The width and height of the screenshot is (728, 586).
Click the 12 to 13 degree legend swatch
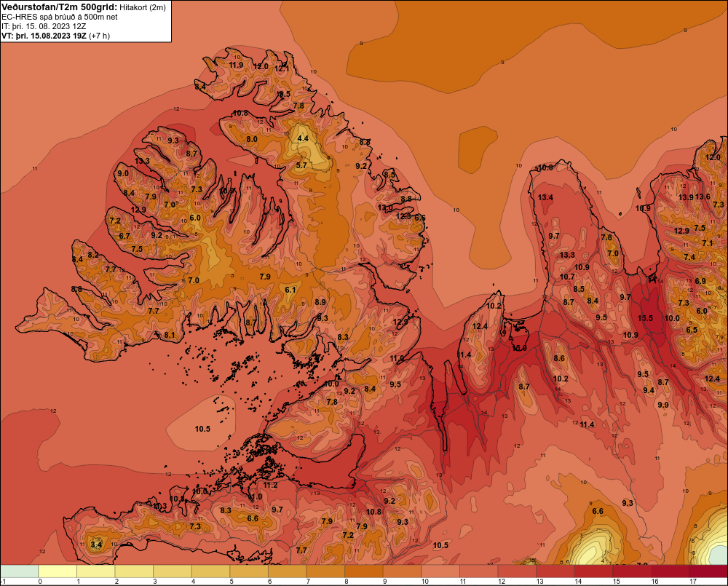[517, 571]
